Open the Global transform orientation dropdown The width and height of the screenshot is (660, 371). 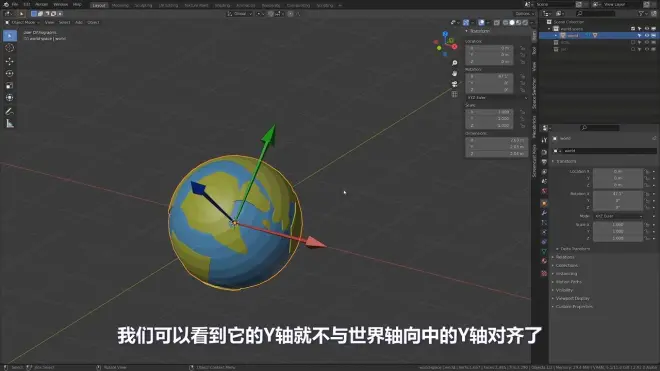pos(240,14)
